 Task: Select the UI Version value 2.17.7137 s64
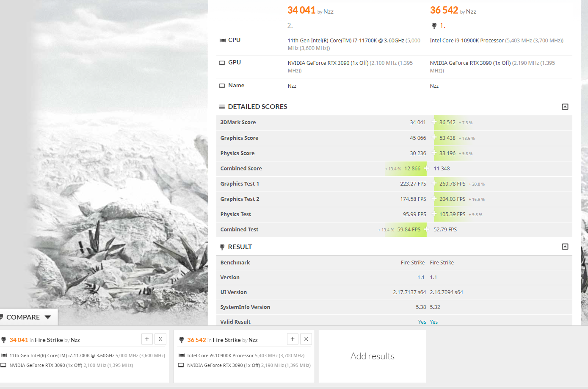409,292
